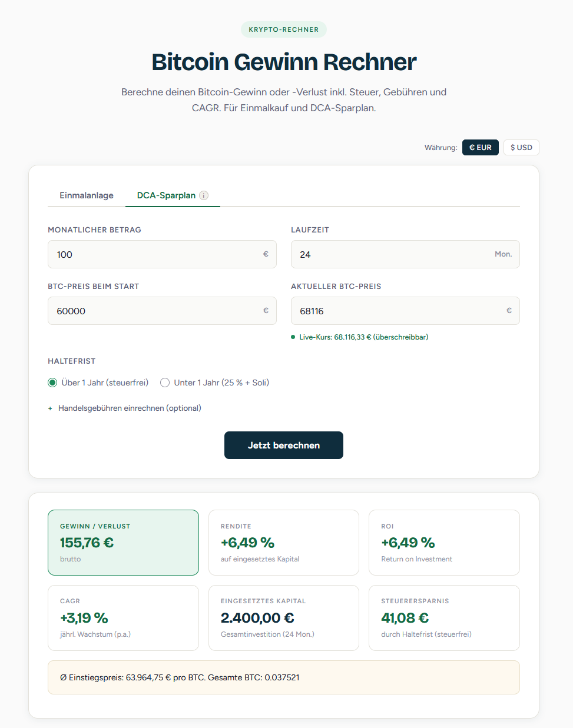Image resolution: width=573 pixels, height=728 pixels.
Task: Click the Jetzt berechnen button
Action: [284, 445]
